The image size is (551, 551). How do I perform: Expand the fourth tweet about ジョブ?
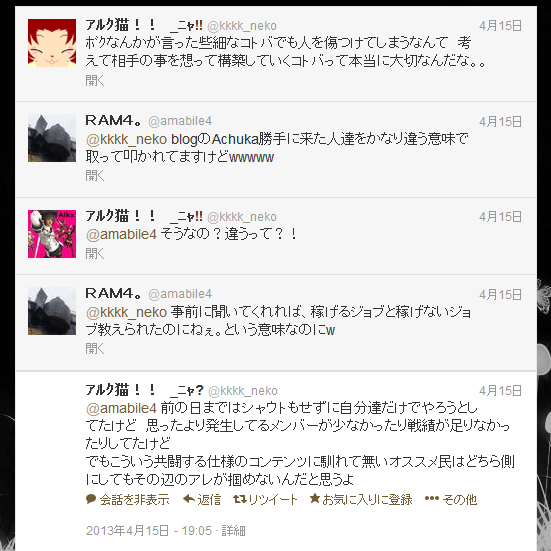[x=95, y=349]
